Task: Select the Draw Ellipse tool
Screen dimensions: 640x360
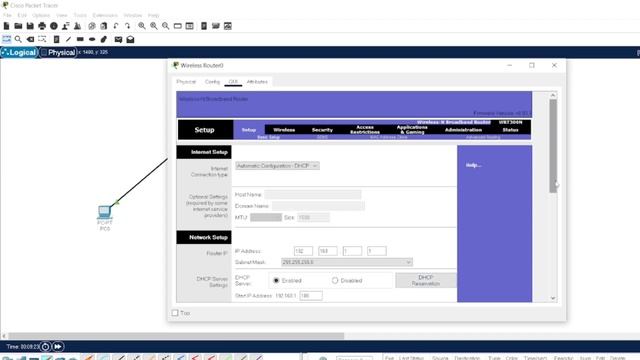Action: (x=92, y=39)
